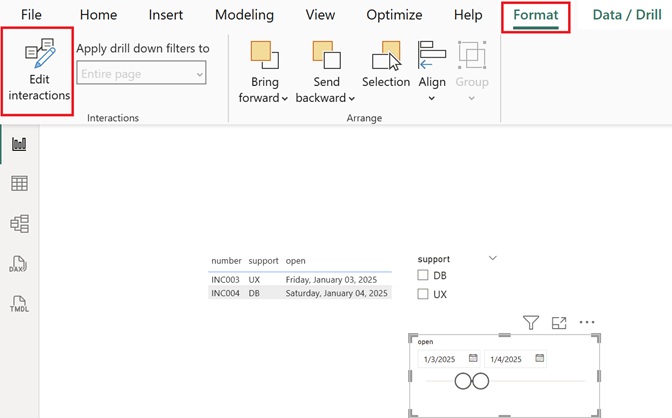Viewport: 672px width, 418px height.
Task: Open More options ellipsis on slicer
Action: click(x=587, y=322)
